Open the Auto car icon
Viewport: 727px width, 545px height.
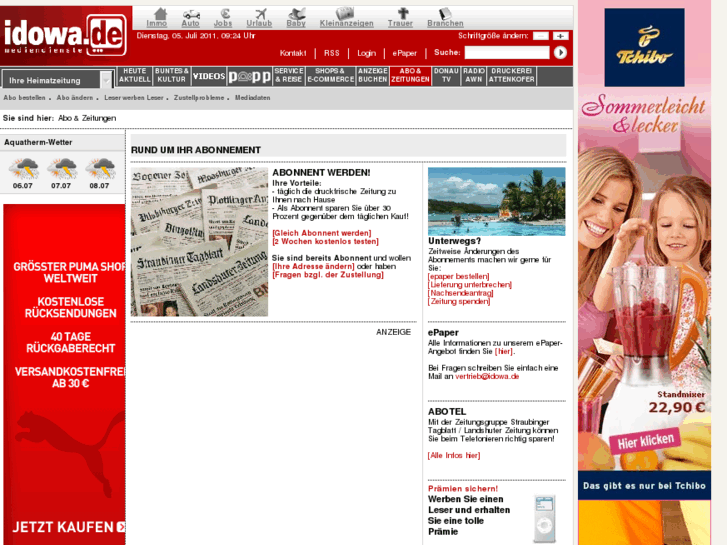(x=191, y=14)
